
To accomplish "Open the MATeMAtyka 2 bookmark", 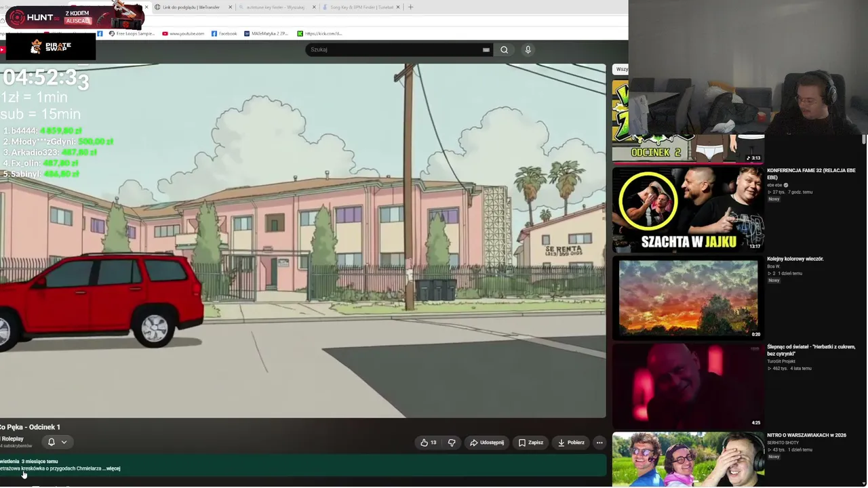I will click(x=267, y=33).
